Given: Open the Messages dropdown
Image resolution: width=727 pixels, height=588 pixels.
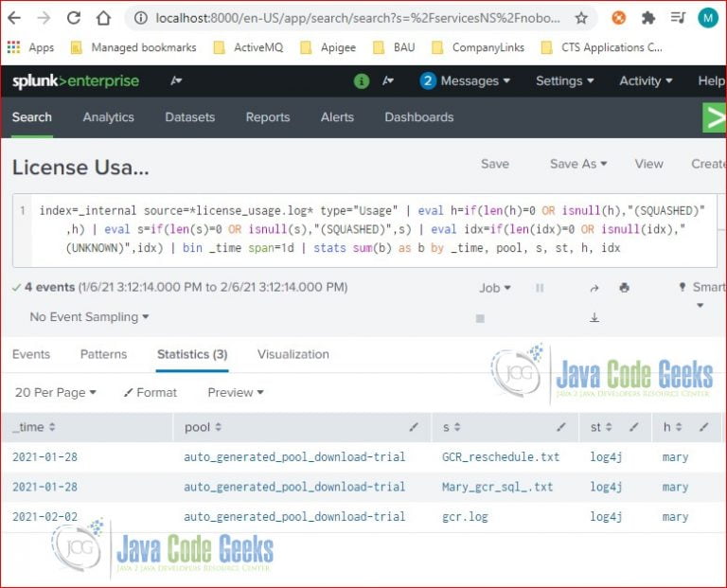Looking at the screenshot, I should (465, 81).
